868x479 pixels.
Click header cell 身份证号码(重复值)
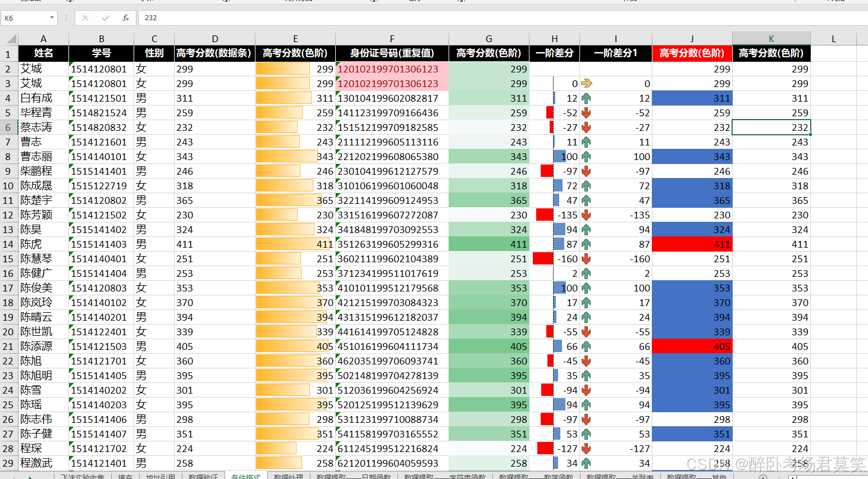[392, 53]
